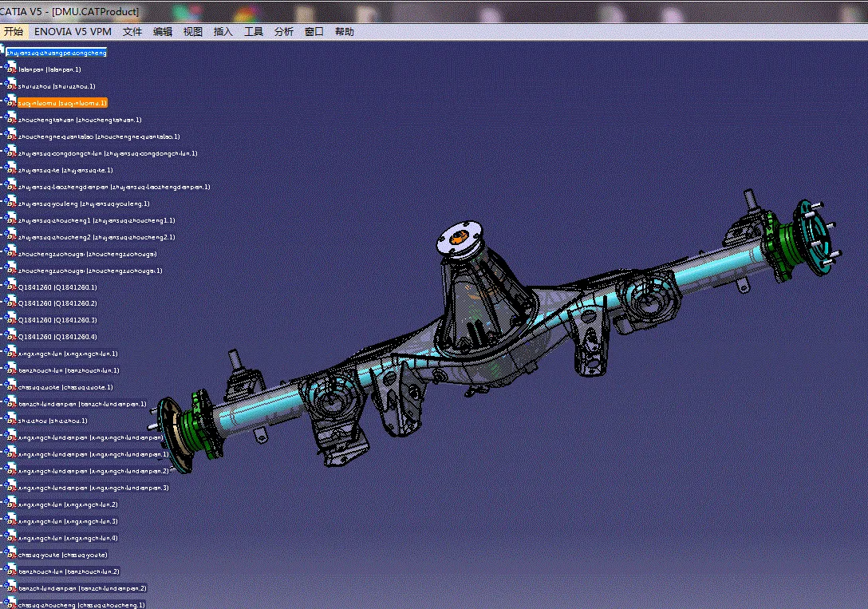
Task: Click zhujiansuqitiaozhengdianpian.1 component icon
Action: point(11,185)
